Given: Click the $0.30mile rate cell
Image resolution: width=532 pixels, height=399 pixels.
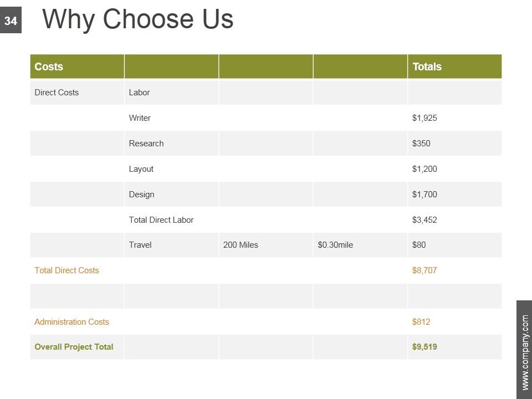Looking at the screenshot, I should (x=360, y=245).
